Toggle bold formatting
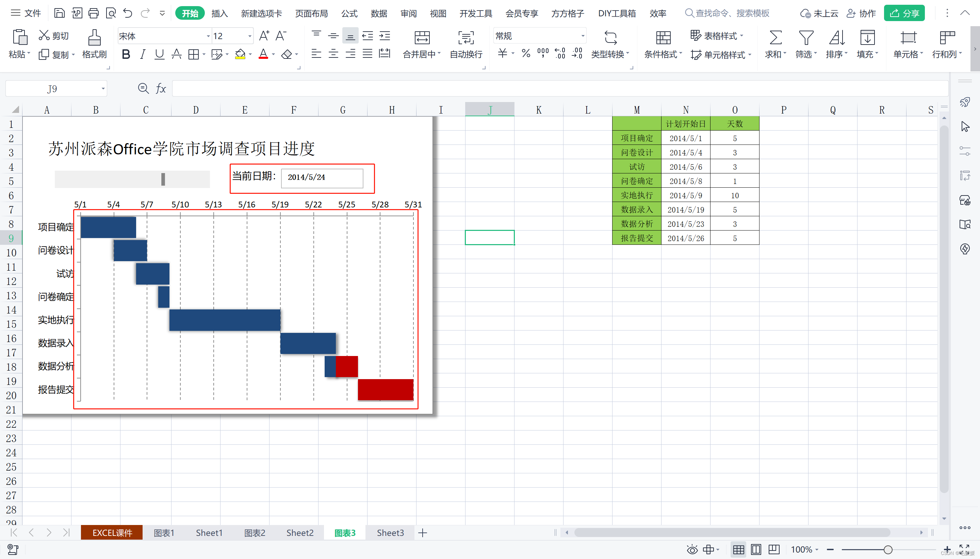The image size is (980, 559). point(126,54)
